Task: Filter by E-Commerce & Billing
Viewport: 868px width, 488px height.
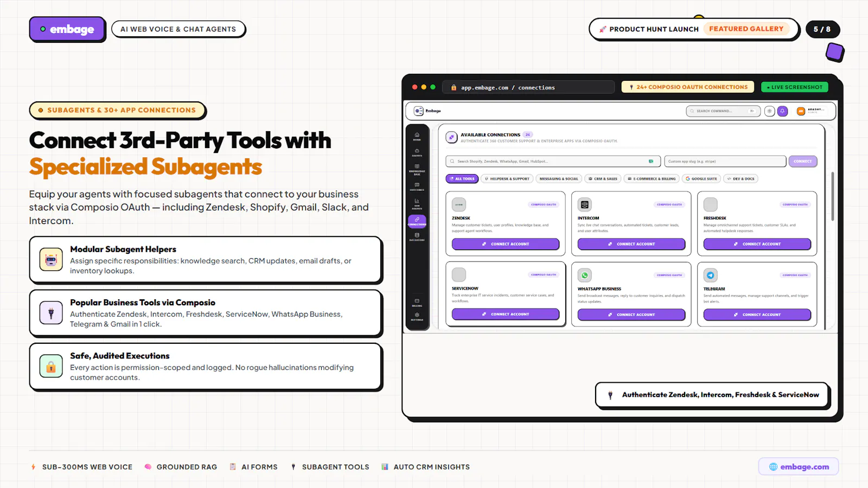Action: 652,178
